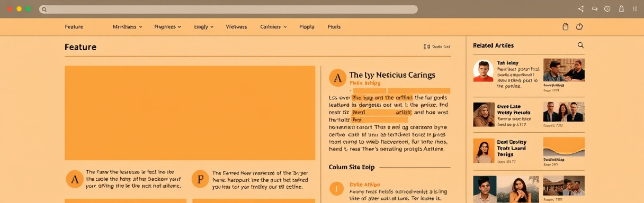
Task: Expand the Pogrices navigation dropdown
Action: point(168,26)
